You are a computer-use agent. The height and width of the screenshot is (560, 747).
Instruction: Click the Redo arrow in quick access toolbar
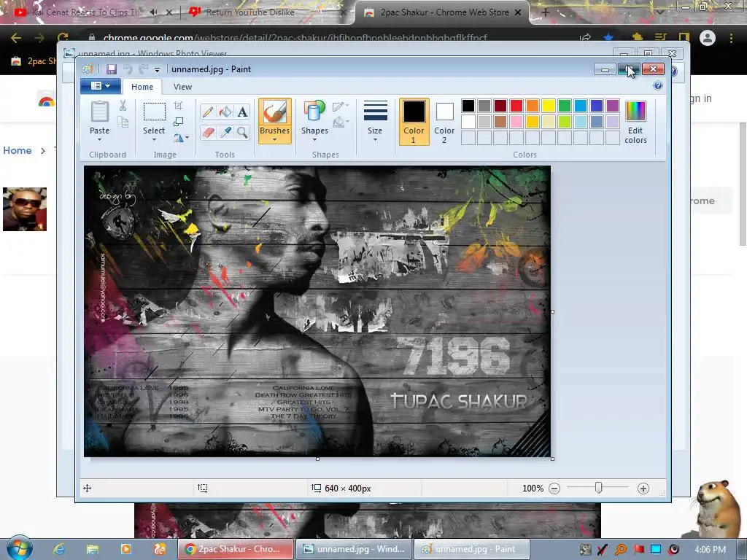point(143,69)
